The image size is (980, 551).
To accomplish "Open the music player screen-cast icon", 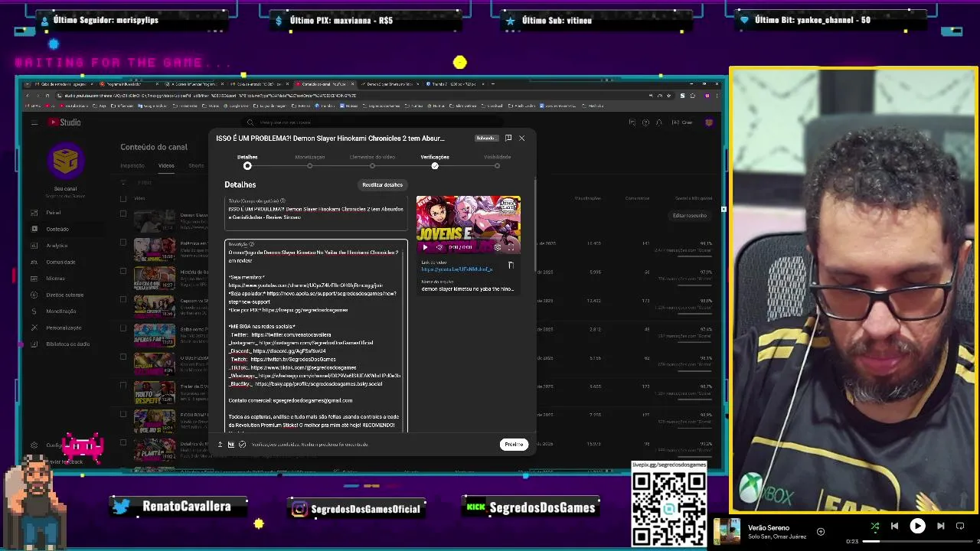I will (x=960, y=526).
